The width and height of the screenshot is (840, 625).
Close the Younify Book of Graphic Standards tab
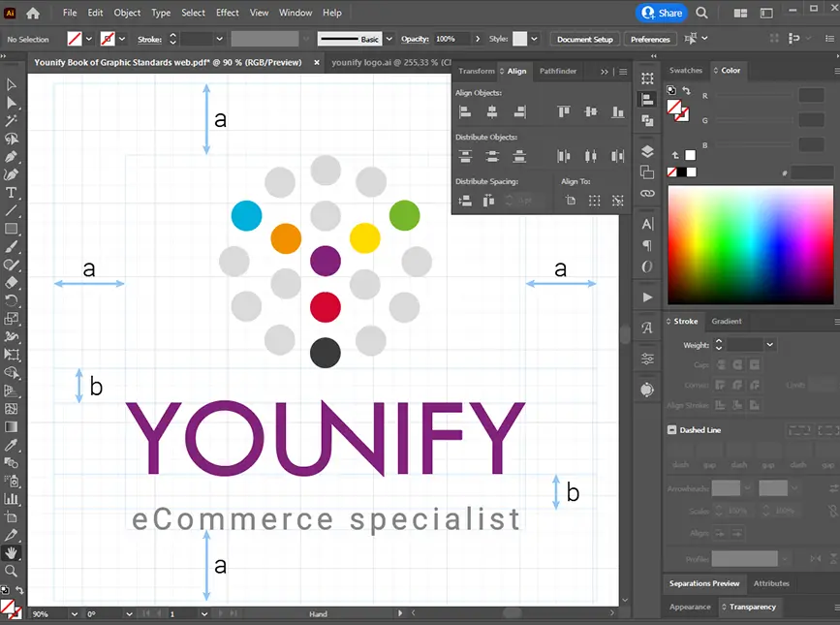click(317, 63)
